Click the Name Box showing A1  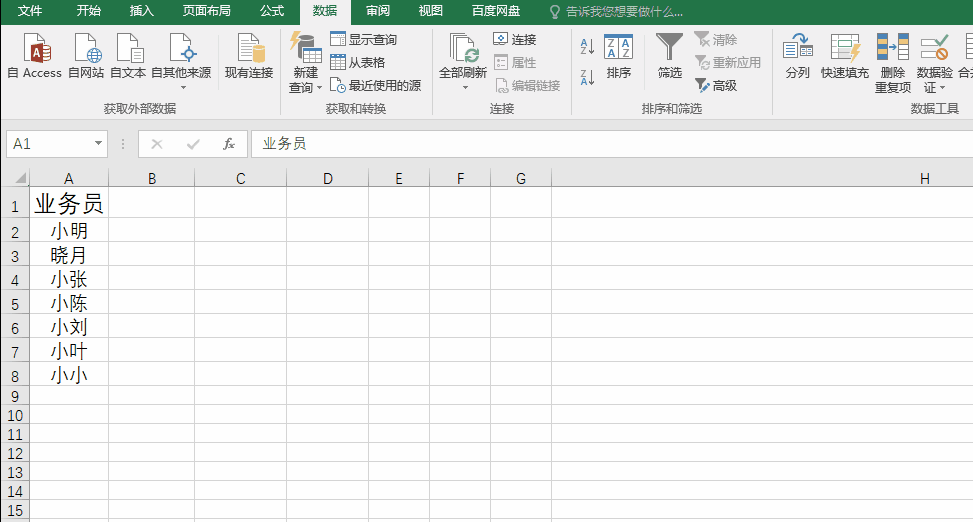(x=50, y=144)
